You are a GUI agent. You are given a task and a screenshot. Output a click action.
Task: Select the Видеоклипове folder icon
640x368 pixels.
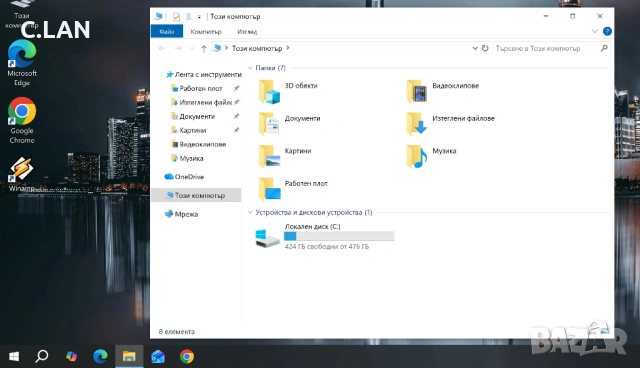coord(417,91)
